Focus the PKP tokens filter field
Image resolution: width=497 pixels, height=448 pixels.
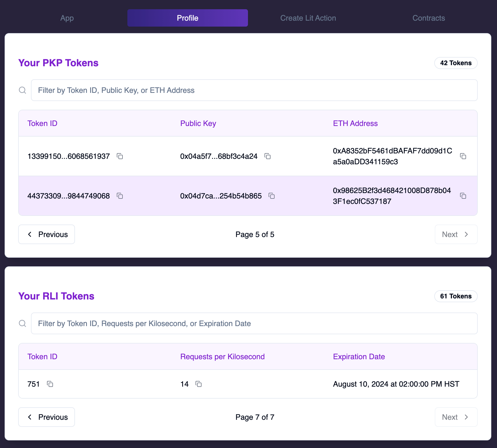(254, 90)
